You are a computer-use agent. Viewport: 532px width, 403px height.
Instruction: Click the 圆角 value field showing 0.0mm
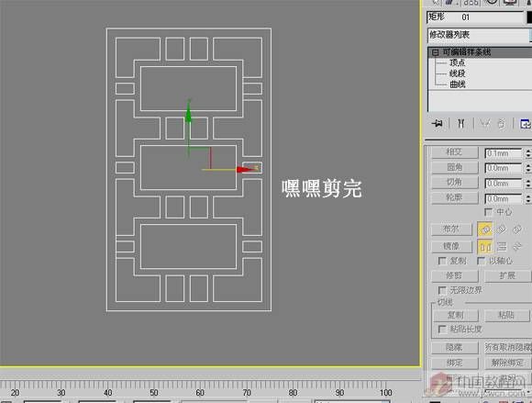pyautogui.click(x=504, y=168)
